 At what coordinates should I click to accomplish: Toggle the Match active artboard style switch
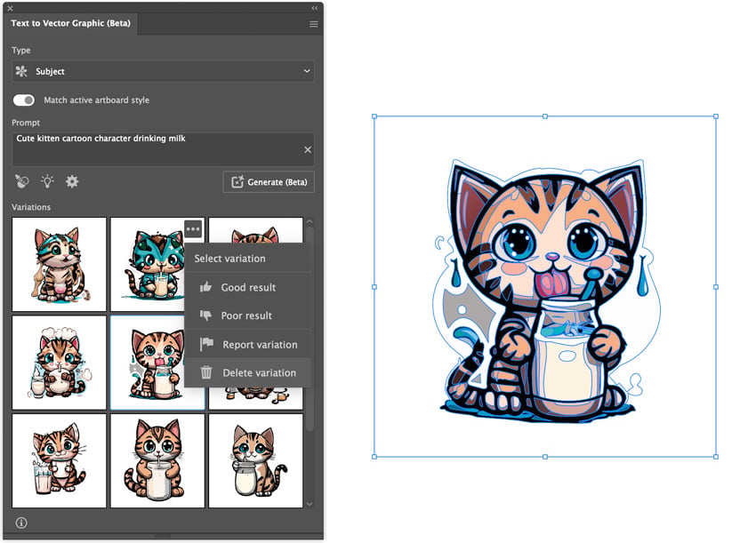[24, 100]
